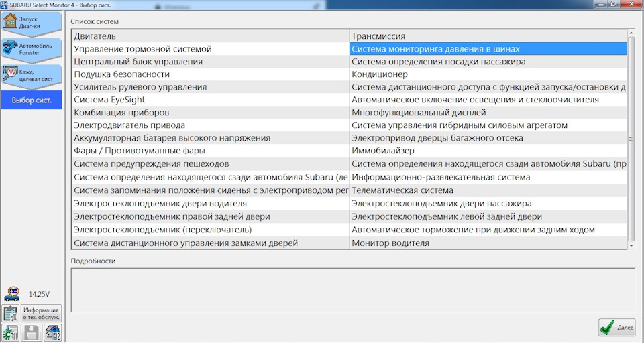Select Электродвигатель привода
The height and width of the screenshot is (343, 644).
point(211,125)
